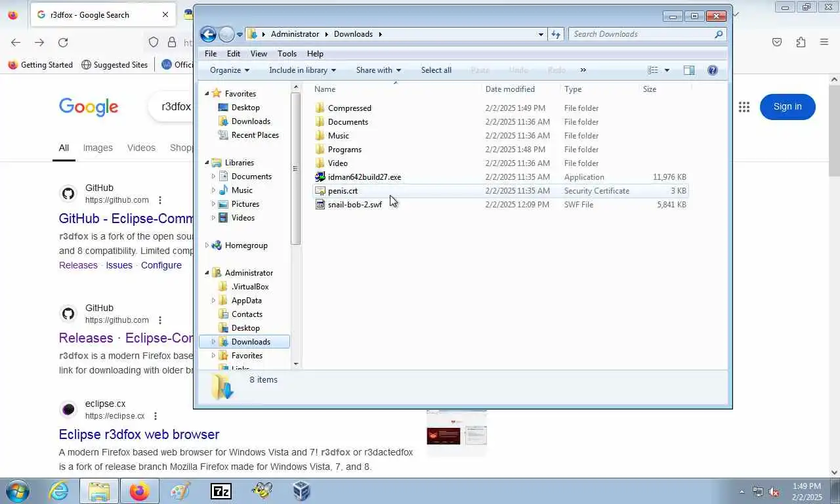Open recent locations dropdown beside Forward arrow
The width and height of the screenshot is (840, 504).
(240, 34)
